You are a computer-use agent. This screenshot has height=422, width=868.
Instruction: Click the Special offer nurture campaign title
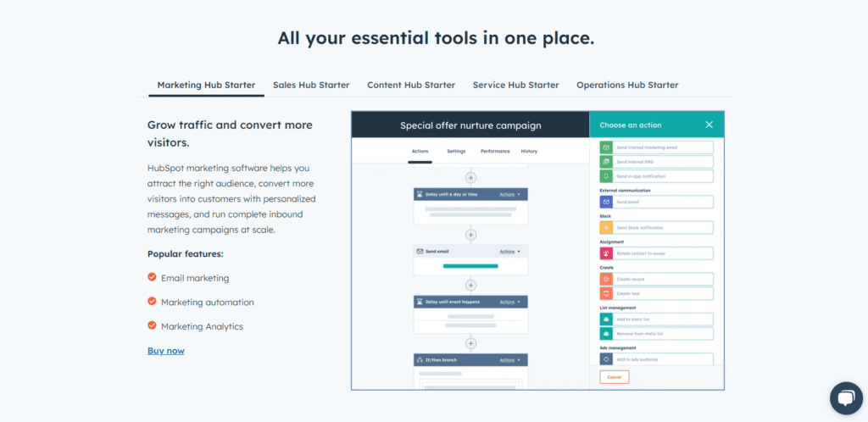pyautogui.click(x=470, y=125)
